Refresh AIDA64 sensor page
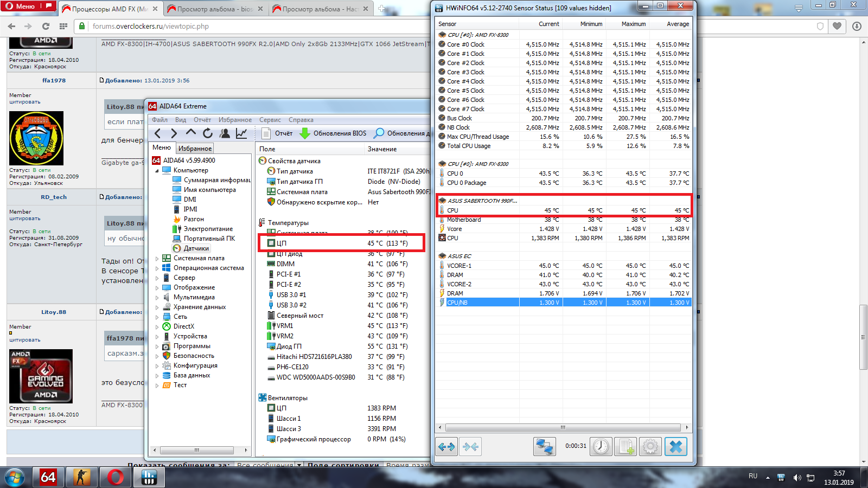This screenshot has width=868, height=488. [x=208, y=133]
